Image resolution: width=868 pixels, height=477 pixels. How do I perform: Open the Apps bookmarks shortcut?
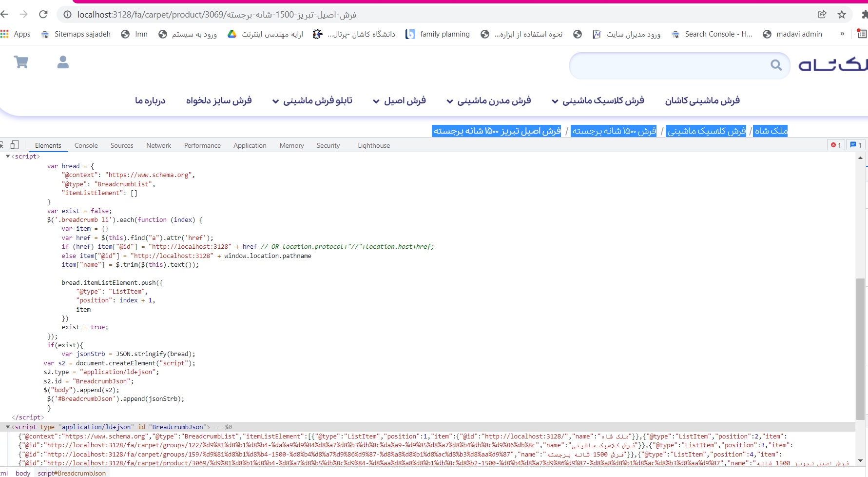16,34
